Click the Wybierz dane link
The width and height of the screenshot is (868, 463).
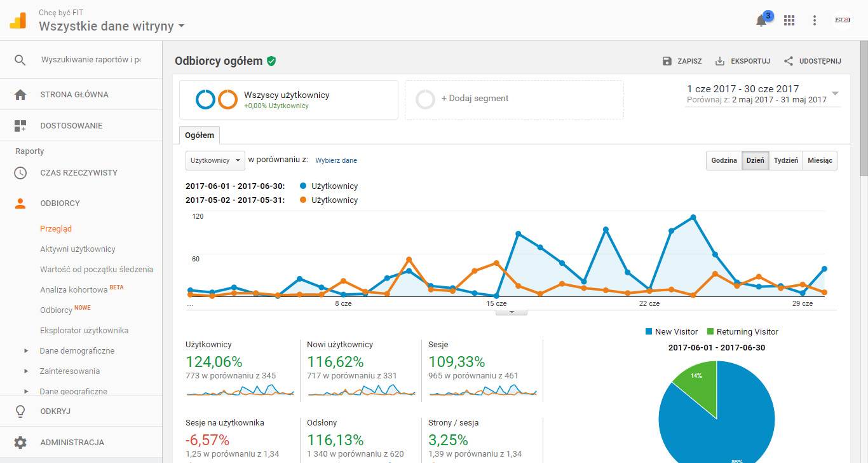pyautogui.click(x=336, y=160)
